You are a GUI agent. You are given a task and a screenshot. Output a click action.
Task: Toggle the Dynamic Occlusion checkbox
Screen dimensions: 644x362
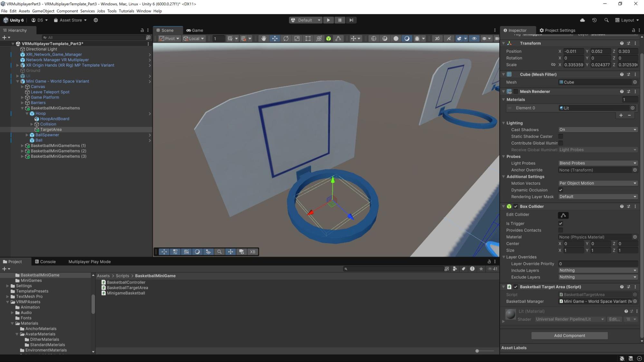click(561, 190)
